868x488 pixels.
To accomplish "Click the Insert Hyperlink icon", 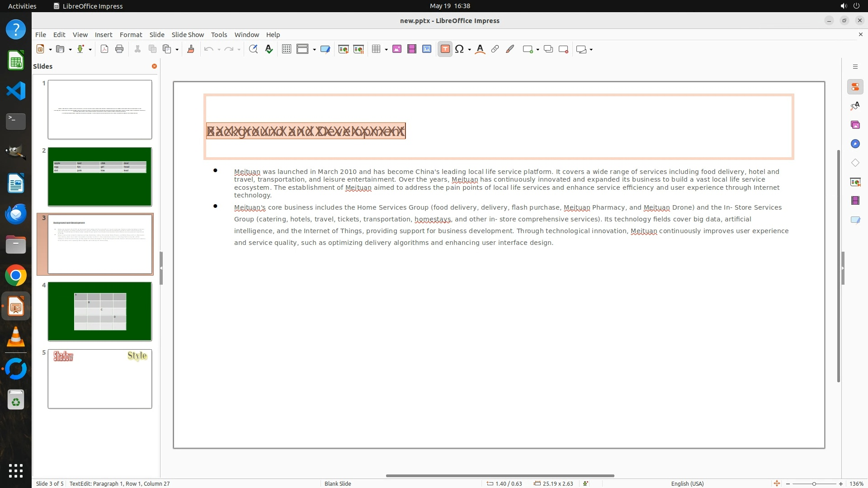I will click(x=495, y=49).
